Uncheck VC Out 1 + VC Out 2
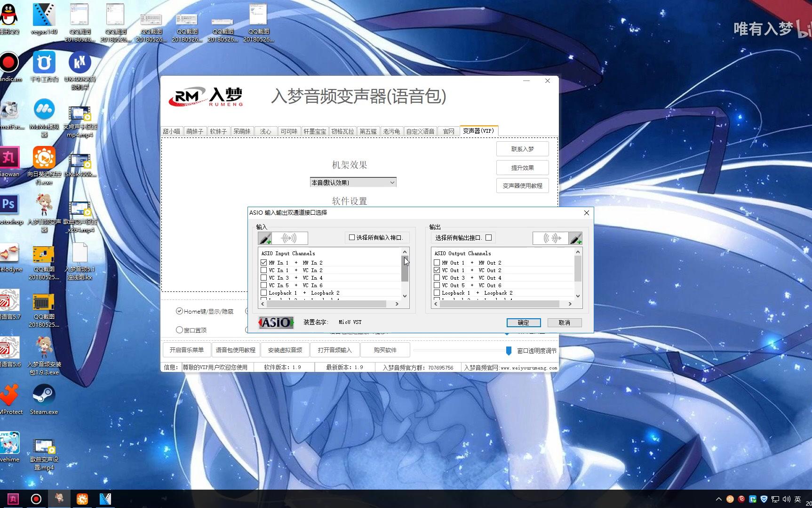 (x=437, y=270)
